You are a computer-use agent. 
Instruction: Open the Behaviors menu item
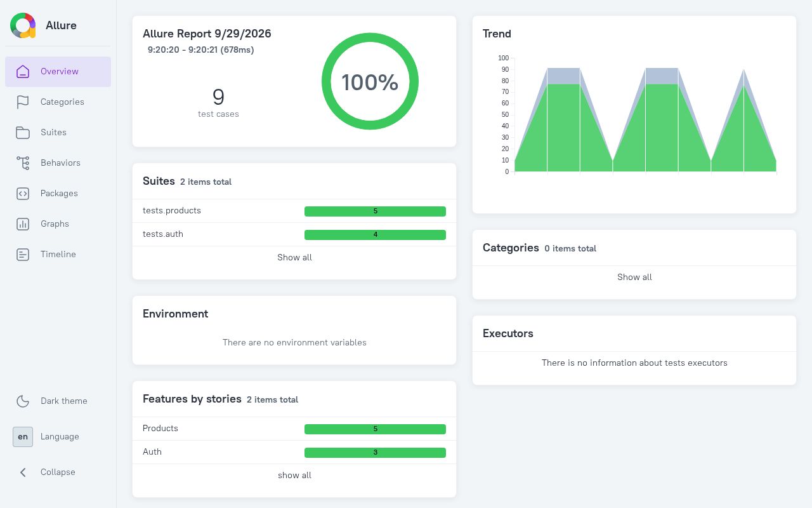point(58,163)
